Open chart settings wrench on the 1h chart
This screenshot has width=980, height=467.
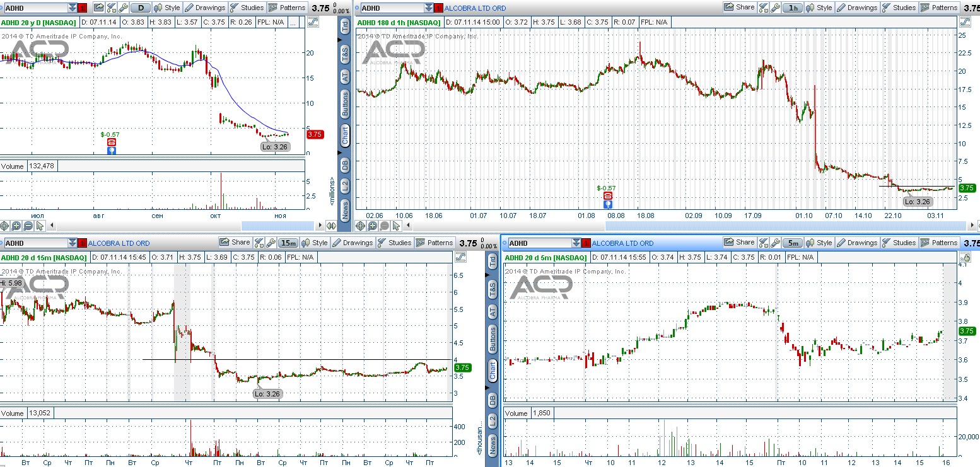tap(776, 8)
